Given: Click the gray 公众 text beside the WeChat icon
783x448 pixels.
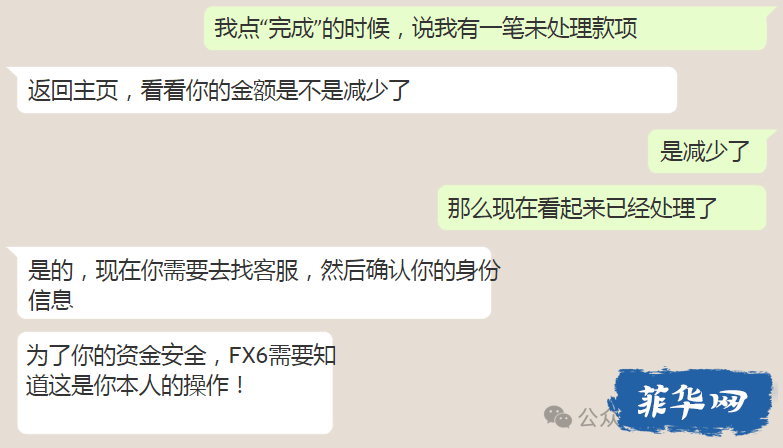Looking at the screenshot, I should point(597,418).
